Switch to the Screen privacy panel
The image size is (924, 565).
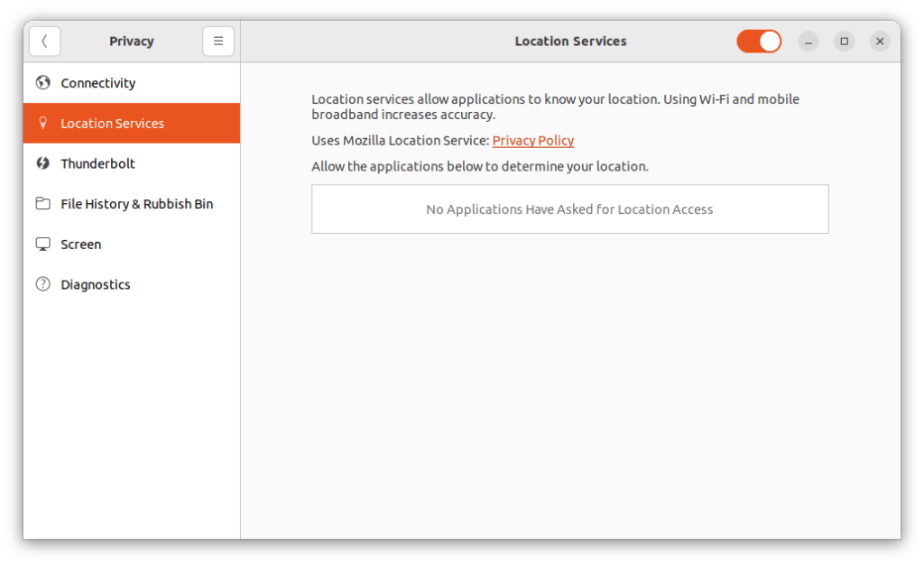click(x=132, y=244)
